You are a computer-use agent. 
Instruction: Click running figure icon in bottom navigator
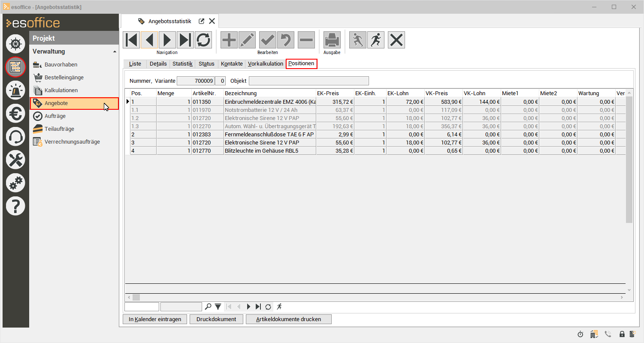[279, 307]
